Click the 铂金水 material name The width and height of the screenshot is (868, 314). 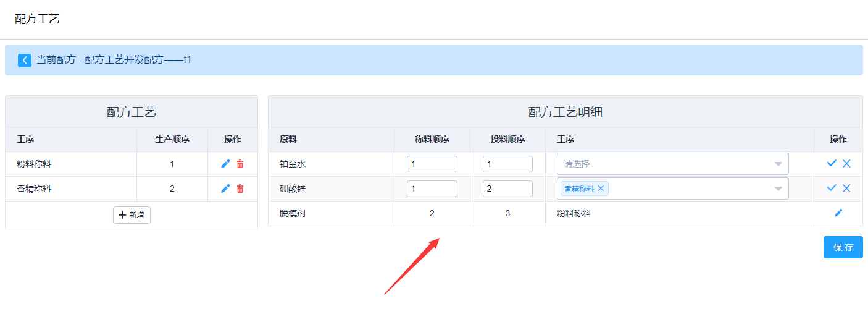pos(293,164)
